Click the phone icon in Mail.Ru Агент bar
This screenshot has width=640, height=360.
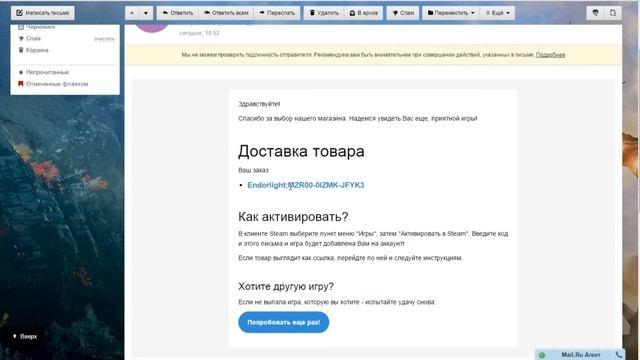[619, 355]
